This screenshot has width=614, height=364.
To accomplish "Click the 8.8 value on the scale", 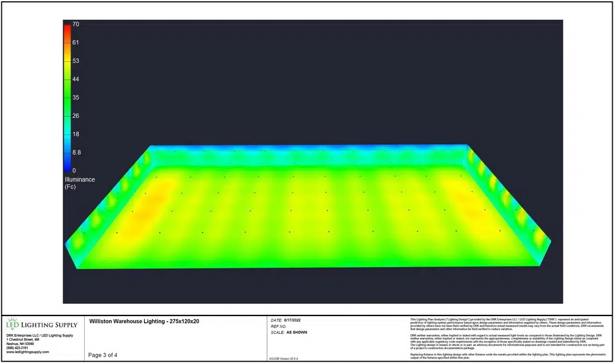I will pos(76,152).
